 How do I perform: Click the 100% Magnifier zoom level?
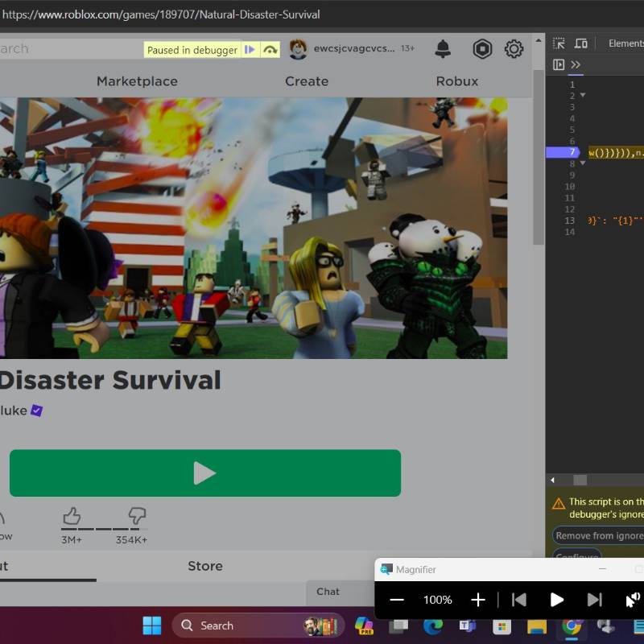[x=437, y=599]
